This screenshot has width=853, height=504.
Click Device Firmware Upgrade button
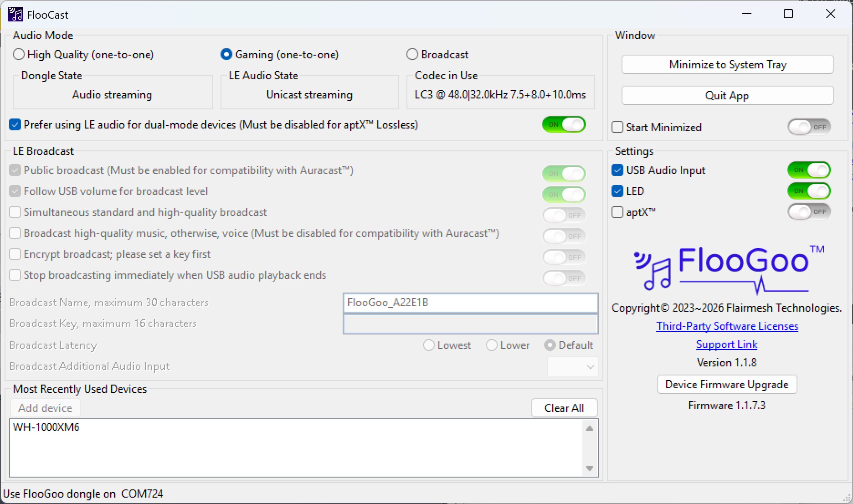(727, 384)
